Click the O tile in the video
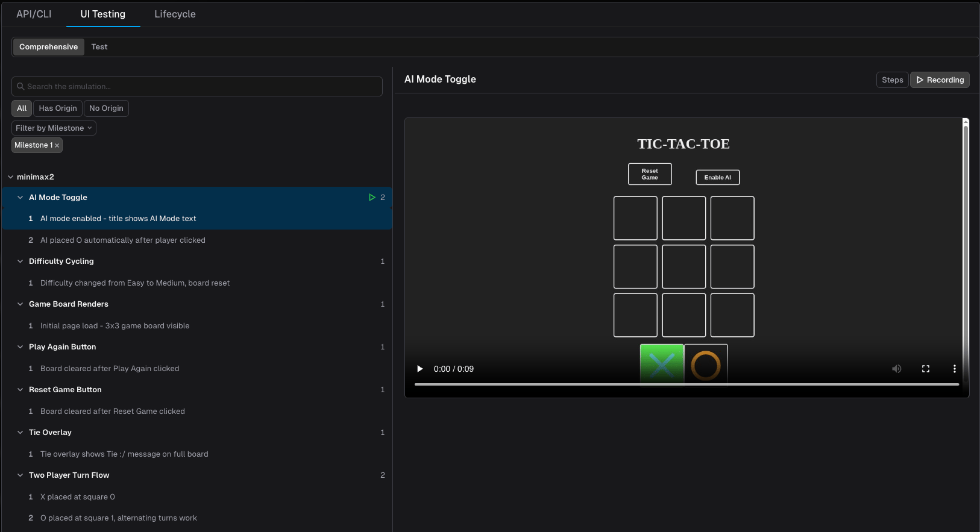980x532 pixels. [706, 363]
